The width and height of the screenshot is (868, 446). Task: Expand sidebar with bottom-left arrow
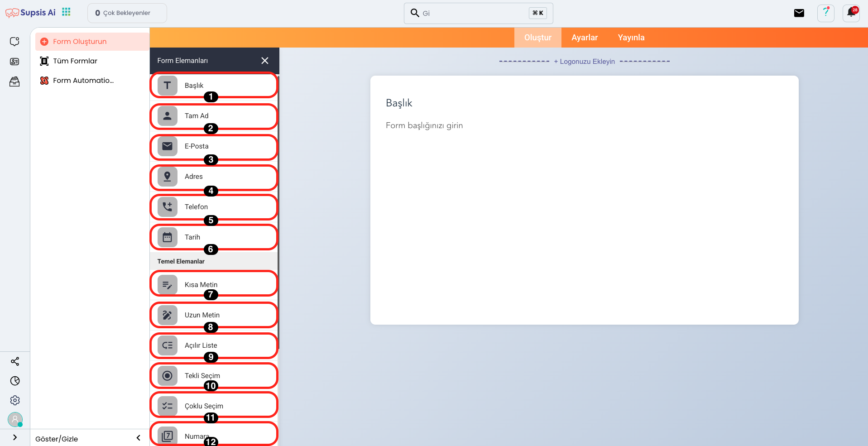(x=15, y=437)
